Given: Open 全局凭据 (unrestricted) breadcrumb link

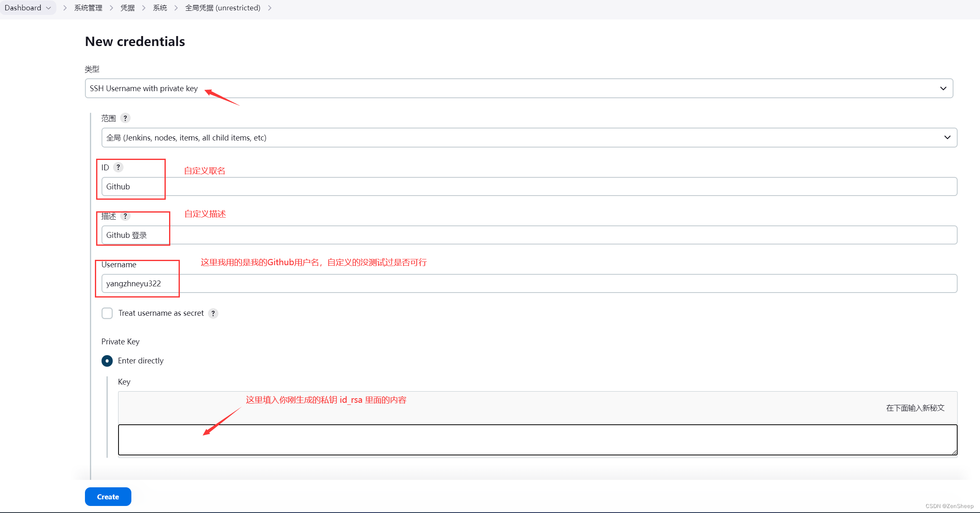Looking at the screenshot, I should click(x=223, y=8).
